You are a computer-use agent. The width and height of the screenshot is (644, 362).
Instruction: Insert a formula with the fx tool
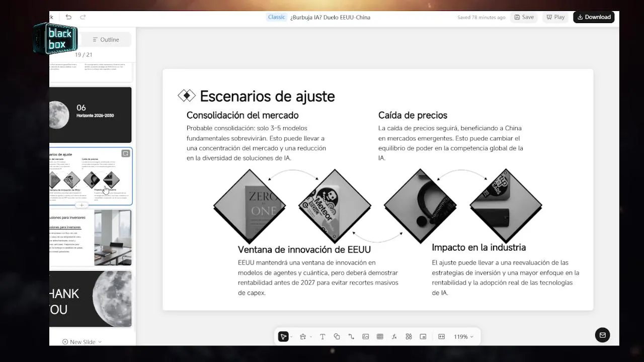[x=394, y=337]
